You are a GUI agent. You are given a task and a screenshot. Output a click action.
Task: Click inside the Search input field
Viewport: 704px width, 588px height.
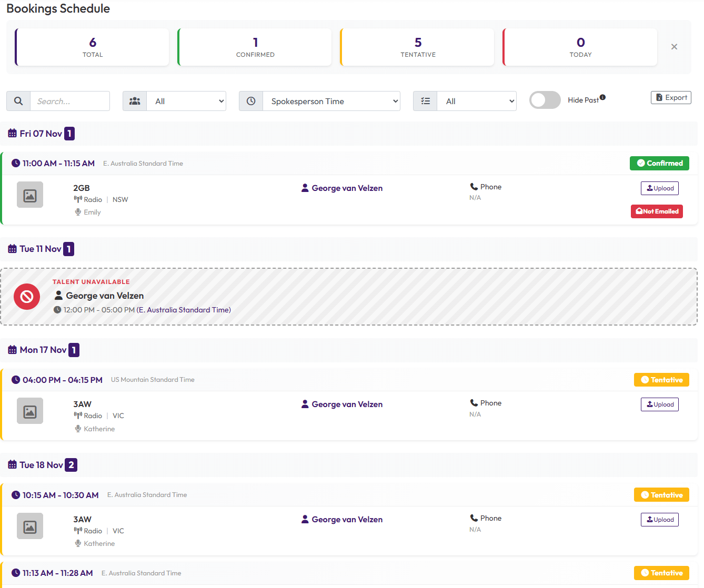70,100
